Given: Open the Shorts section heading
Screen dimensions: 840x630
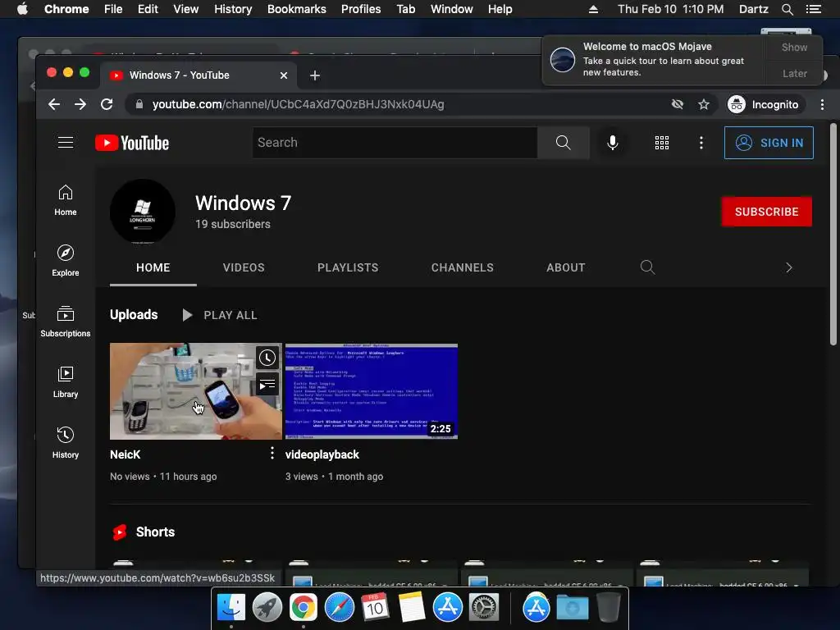Looking at the screenshot, I should pos(155,532).
